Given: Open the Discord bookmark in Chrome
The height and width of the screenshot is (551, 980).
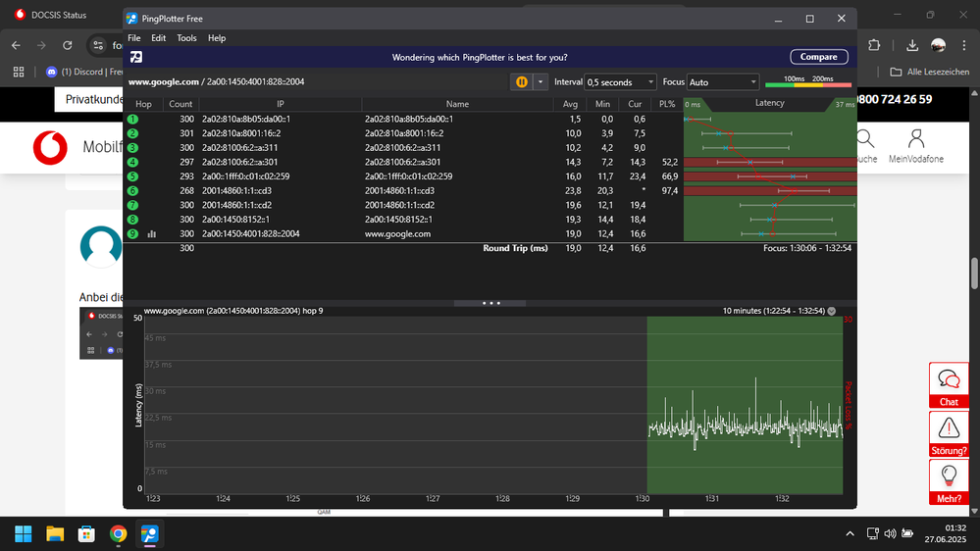Looking at the screenshot, I should 84,72.
